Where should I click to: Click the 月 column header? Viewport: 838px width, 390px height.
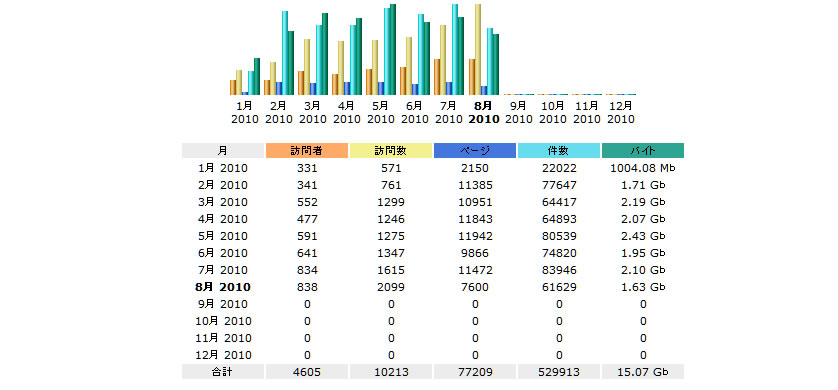pyautogui.click(x=223, y=151)
